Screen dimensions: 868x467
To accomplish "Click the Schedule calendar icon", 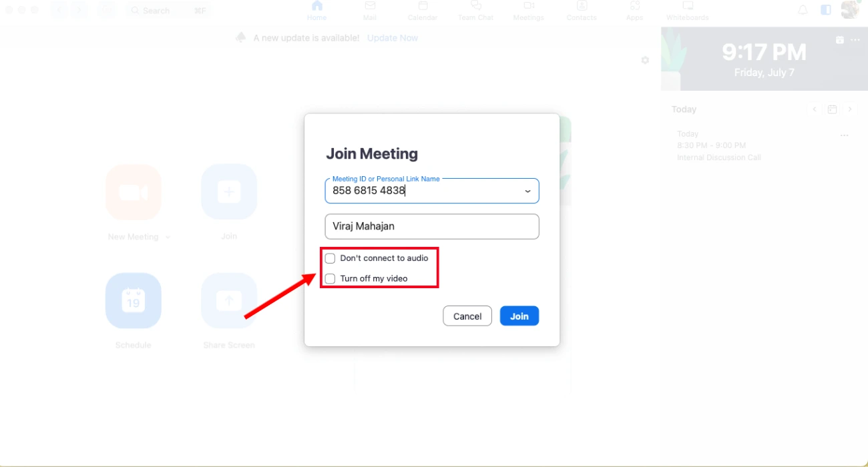I will point(134,301).
